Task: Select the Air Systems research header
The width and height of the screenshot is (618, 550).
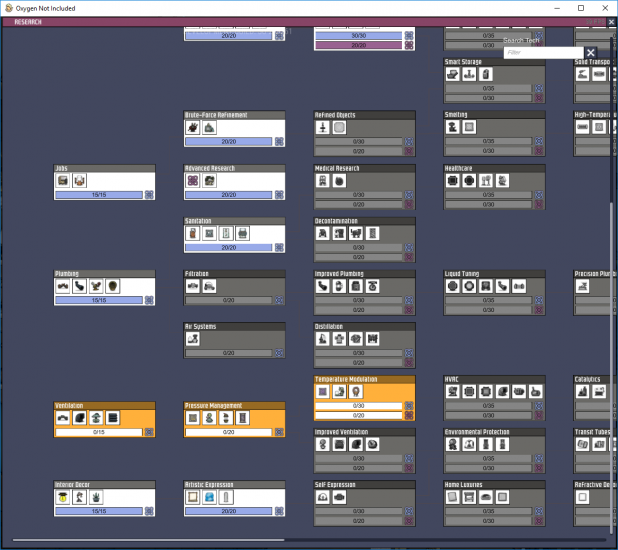Action: (x=235, y=326)
